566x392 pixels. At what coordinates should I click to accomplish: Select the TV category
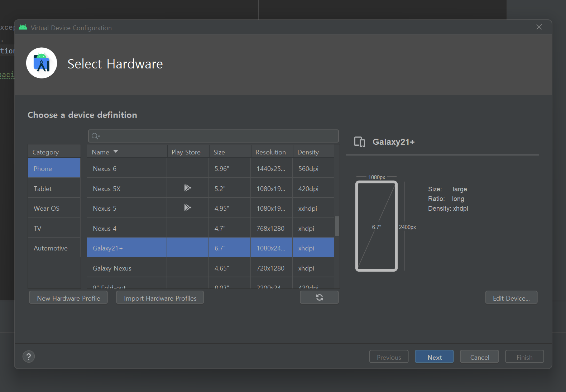click(54, 228)
